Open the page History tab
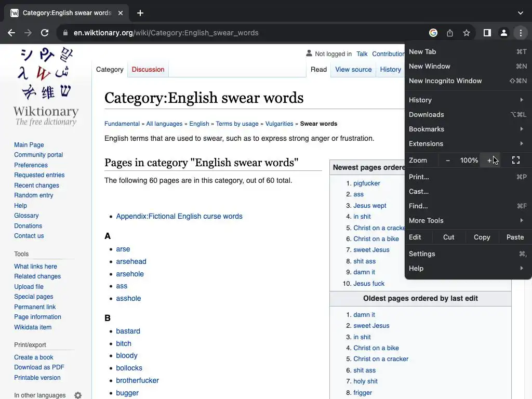Screen dimensions: 532x399 [x=390, y=69]
